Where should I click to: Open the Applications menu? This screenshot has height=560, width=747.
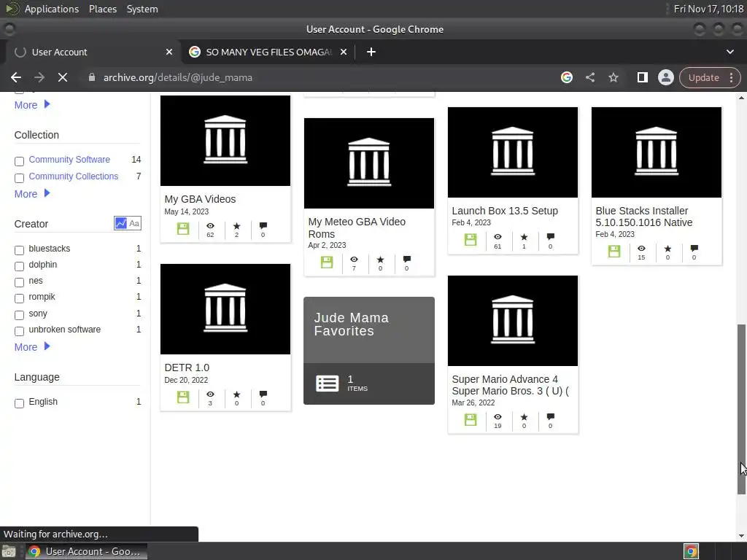pos(52,9)
